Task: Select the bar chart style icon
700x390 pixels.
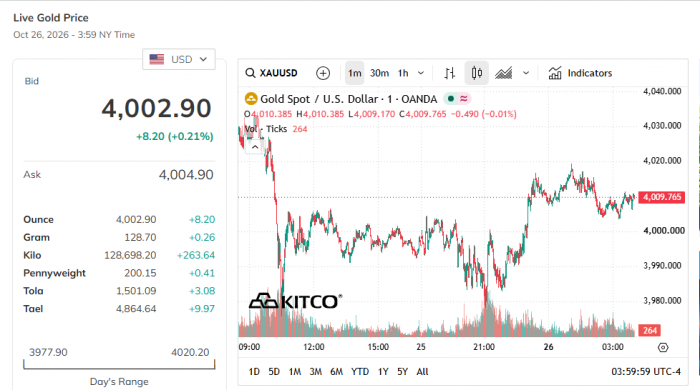Action: tap(450, 73)
